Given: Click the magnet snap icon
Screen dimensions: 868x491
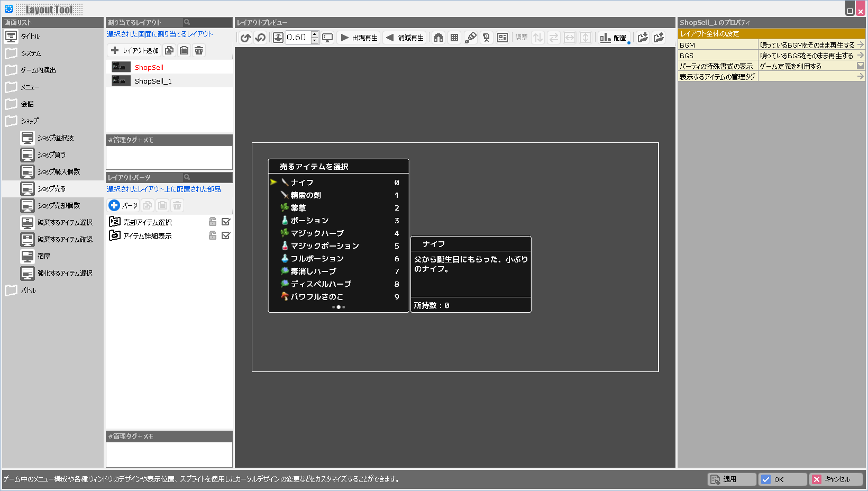Looking at the screenshot, I should (x=438, y=38).
